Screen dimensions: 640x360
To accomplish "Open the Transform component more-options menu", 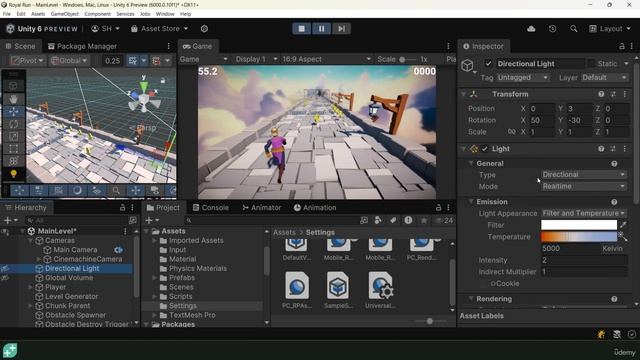I will click(x=624, y=94).
